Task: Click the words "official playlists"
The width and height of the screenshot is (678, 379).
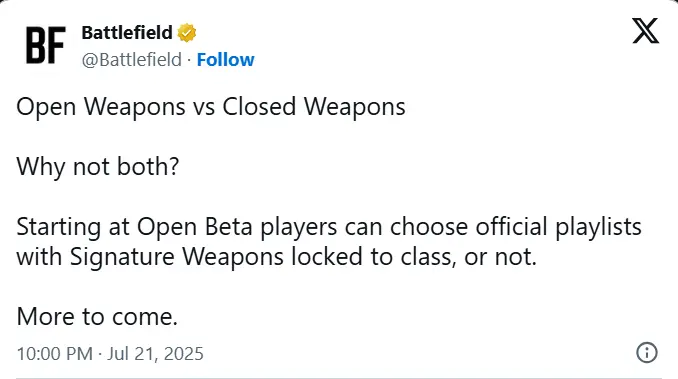Action: (559, 227)
